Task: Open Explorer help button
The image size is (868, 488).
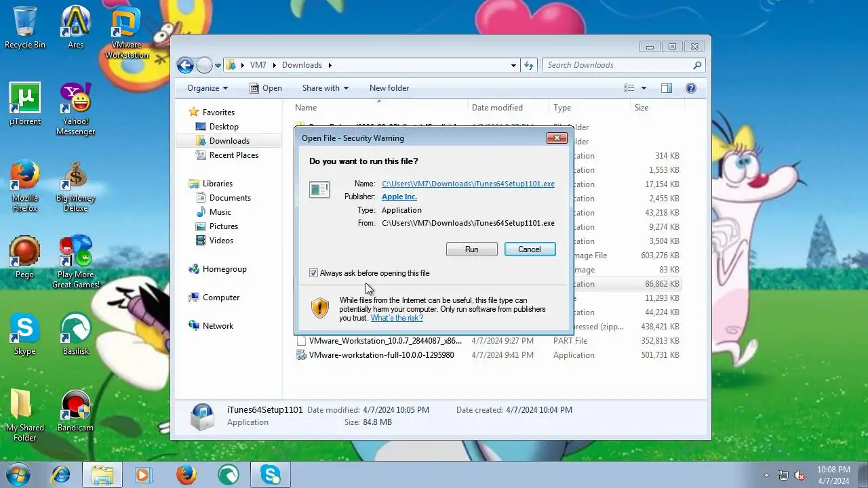Action: pyautogui.click(x=691, y=88)
